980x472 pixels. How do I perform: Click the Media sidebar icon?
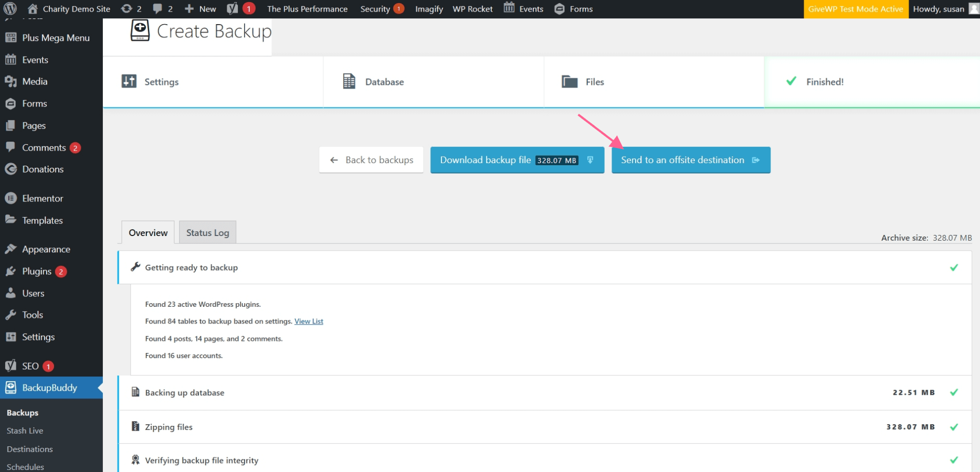10,81
